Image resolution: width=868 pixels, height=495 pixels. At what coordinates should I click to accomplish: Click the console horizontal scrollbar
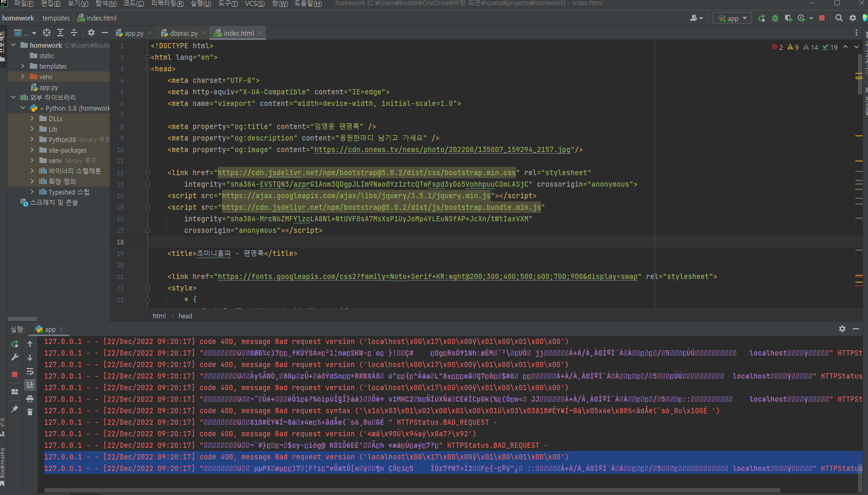point(412,491)
